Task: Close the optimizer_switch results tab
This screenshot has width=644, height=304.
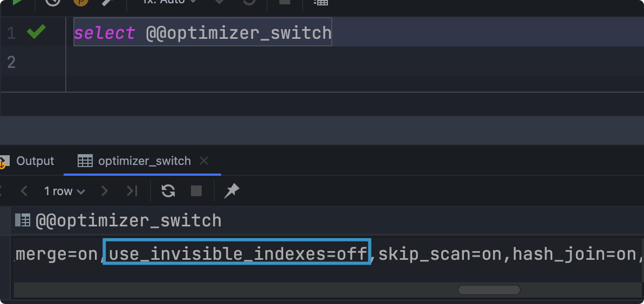Action: [x=204, y=161]
